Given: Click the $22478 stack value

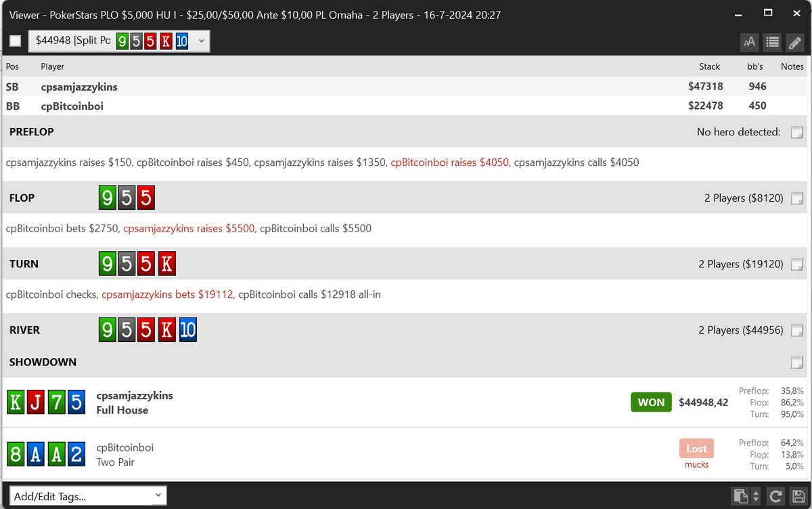Looking at the screenshot, I should click(704, 106).
